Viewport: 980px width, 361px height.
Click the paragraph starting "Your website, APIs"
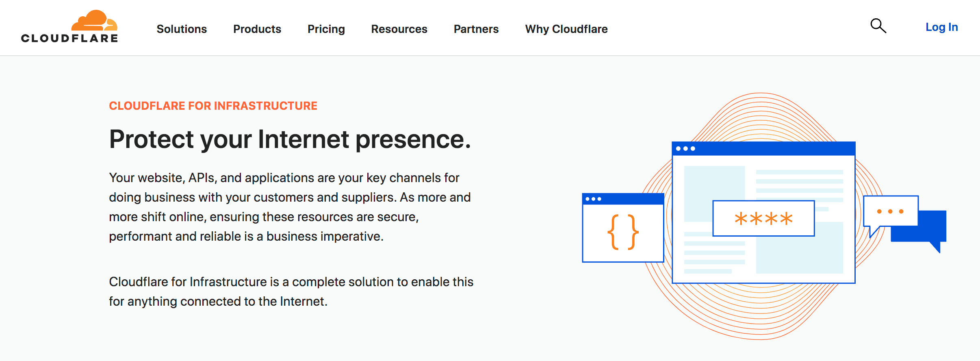(290, 207)
